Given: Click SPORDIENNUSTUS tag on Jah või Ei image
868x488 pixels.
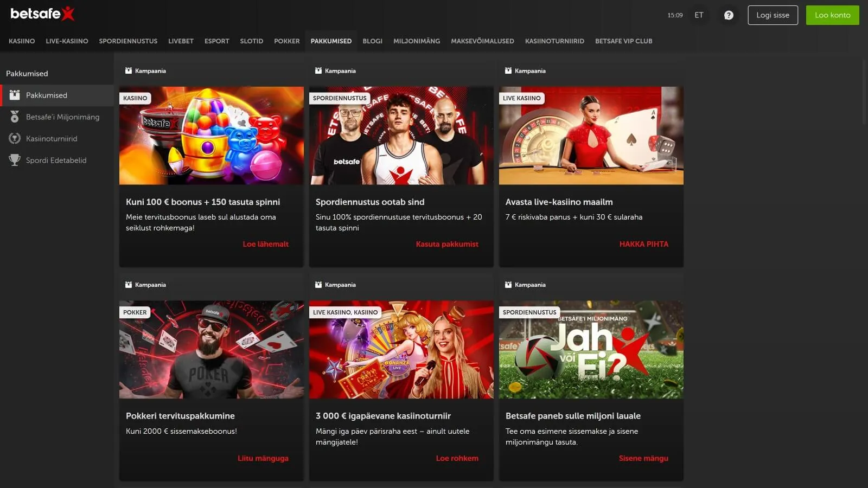Looking at the screenshot, I should click(529, 312).
